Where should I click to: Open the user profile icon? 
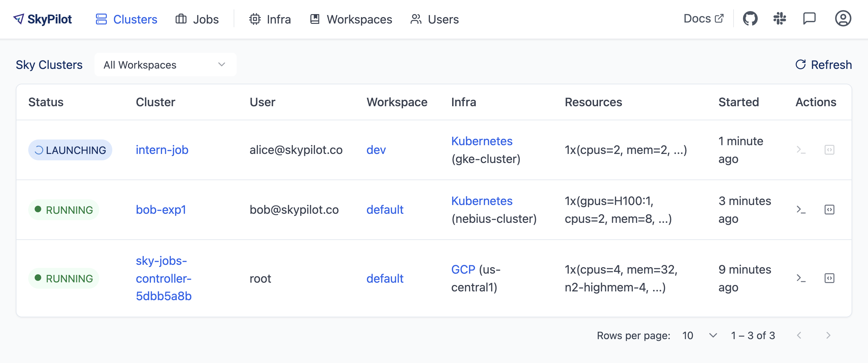point(843,19)
